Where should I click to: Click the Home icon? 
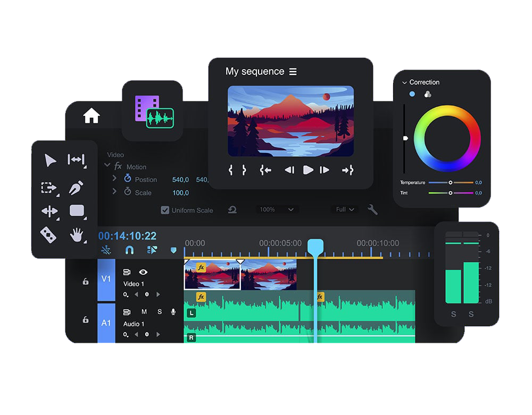[92, 115]
